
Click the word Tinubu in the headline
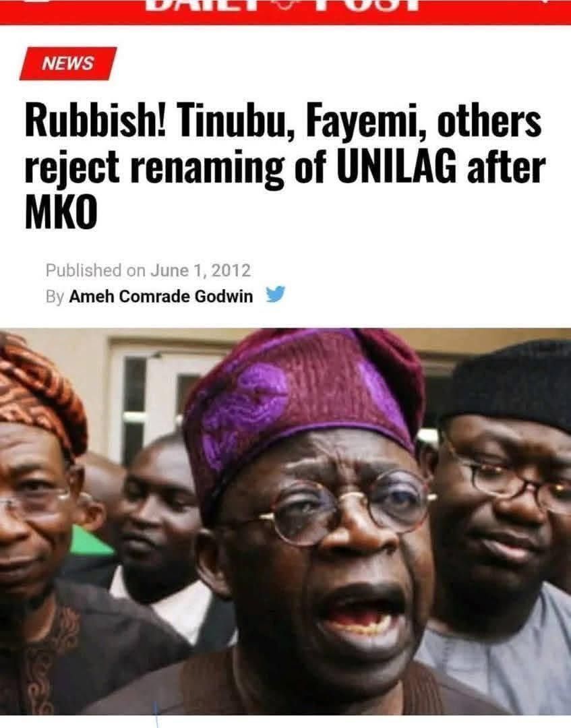point(237,121)
